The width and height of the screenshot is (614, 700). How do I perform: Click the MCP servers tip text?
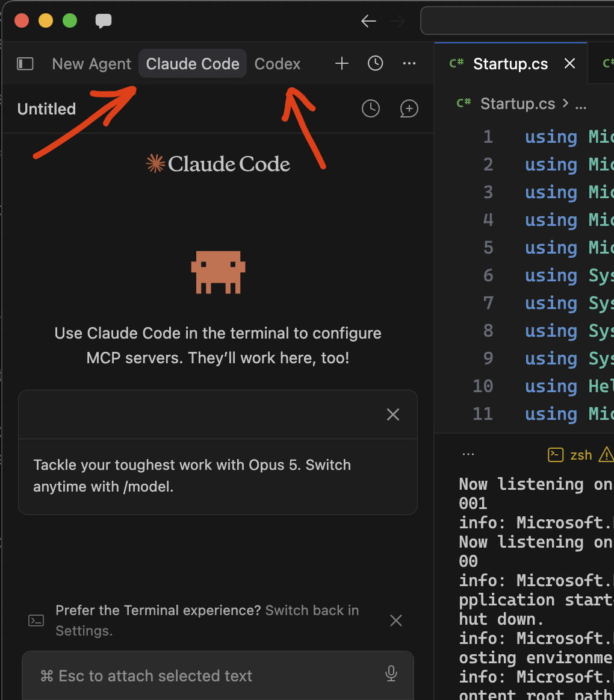(x=218, y=345)
